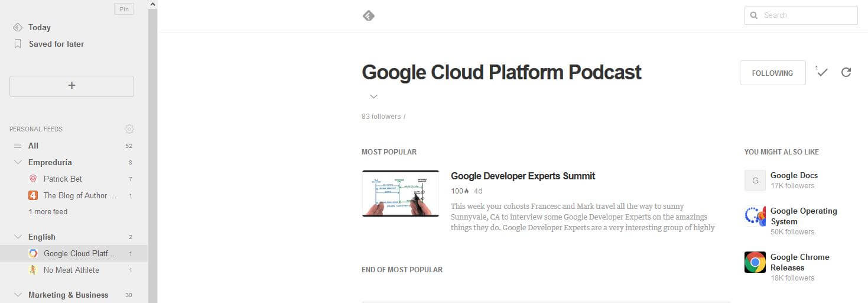
Task: Click the Saved for later bookmark icon
Action: [x=18, y=44]
